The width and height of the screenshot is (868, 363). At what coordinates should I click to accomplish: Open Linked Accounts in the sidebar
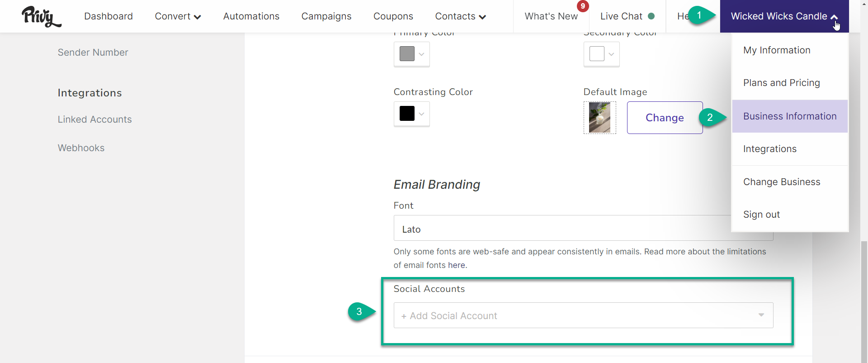(94, 119)
